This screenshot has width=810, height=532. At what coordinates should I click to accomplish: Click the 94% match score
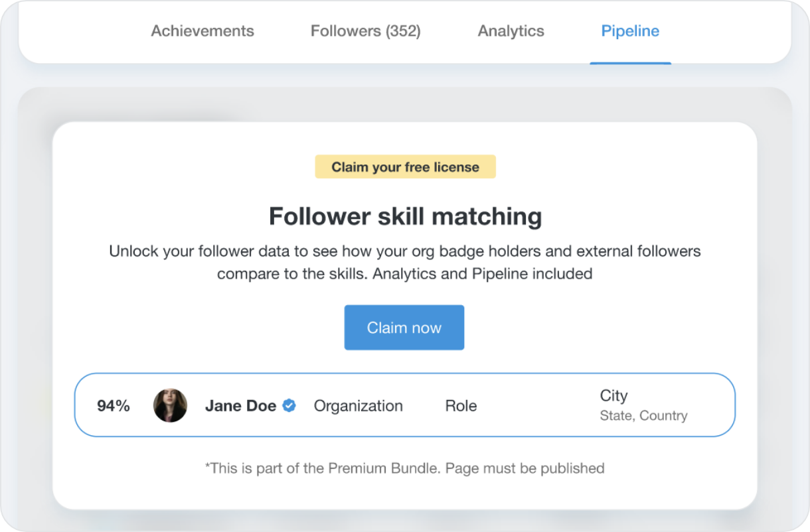pos(114,406)
